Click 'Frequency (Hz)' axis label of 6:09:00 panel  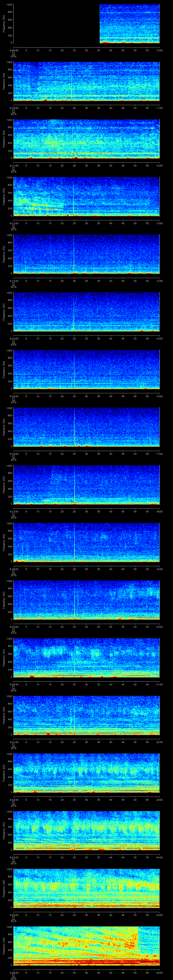click(x=4, y=24)
